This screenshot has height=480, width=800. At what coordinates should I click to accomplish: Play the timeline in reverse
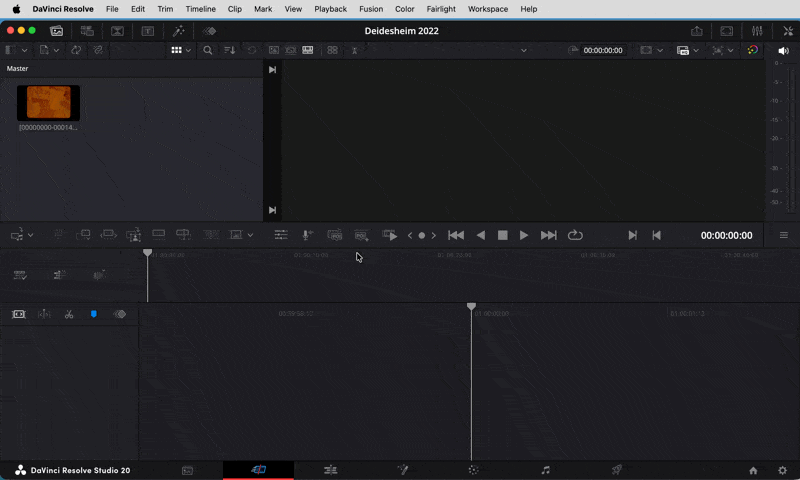[481, 235]
